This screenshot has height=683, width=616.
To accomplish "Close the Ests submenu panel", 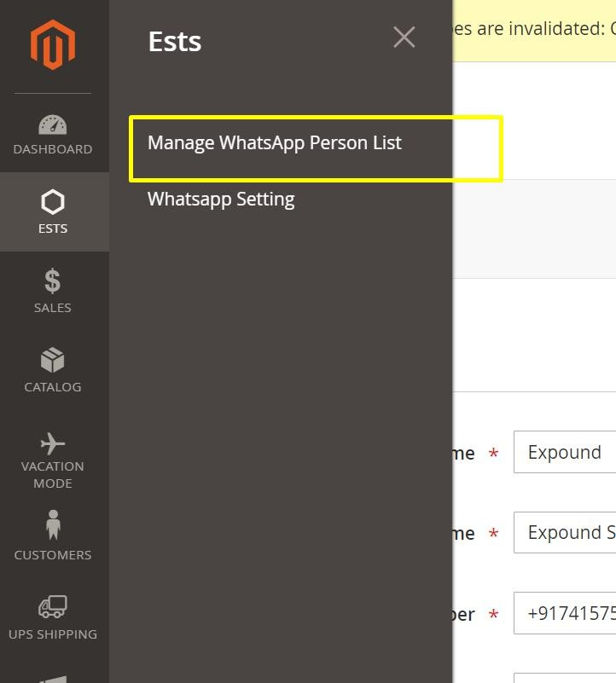I will (x=404, y=37).
